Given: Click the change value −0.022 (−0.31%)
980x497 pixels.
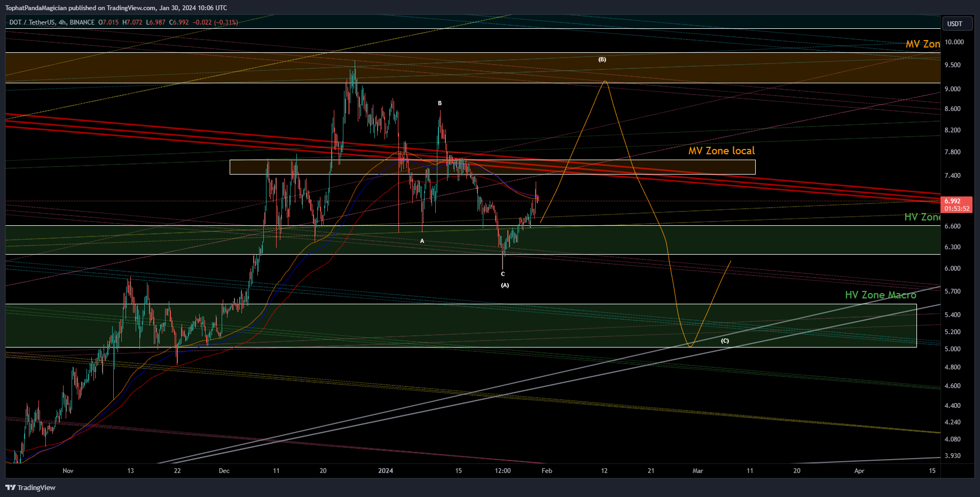Looking at the screenshot, I should click(x=215, y=22).
